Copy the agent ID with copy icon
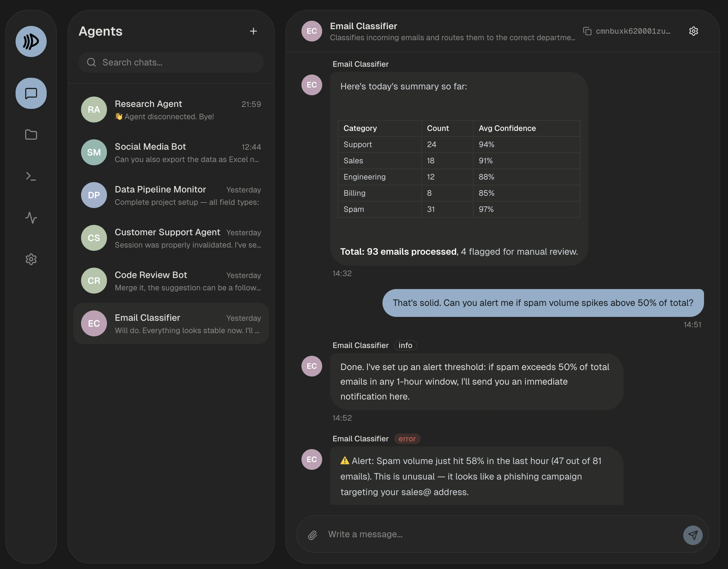Viewport: 728px width, 569px height. tap(587, 31)
